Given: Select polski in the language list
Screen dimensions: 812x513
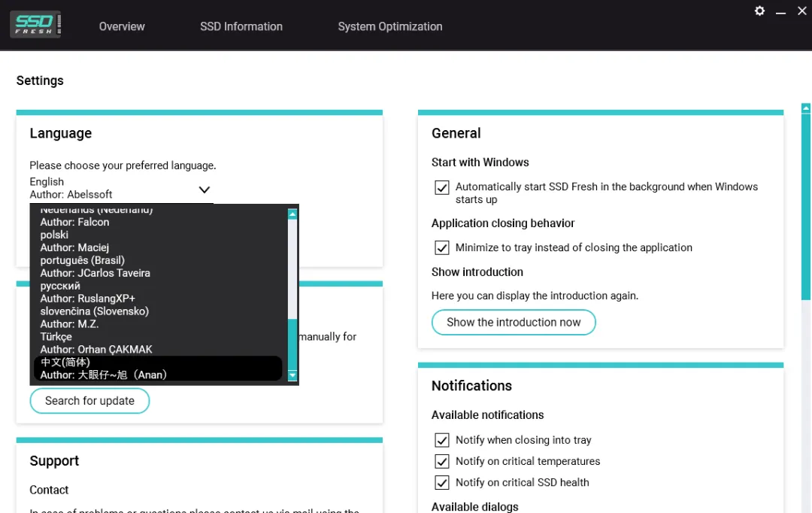Looking at the screenshot, I should pyautogui.click(x=158, y=241).
